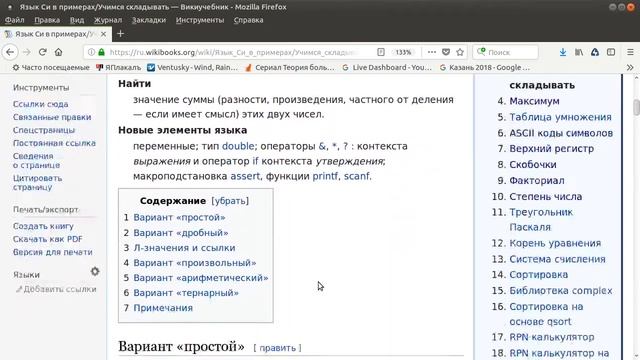The width and height of the screenshot is (640, 360).
Task: Select the Язык Си в примерах tab
Action: (x=55, y=34)
